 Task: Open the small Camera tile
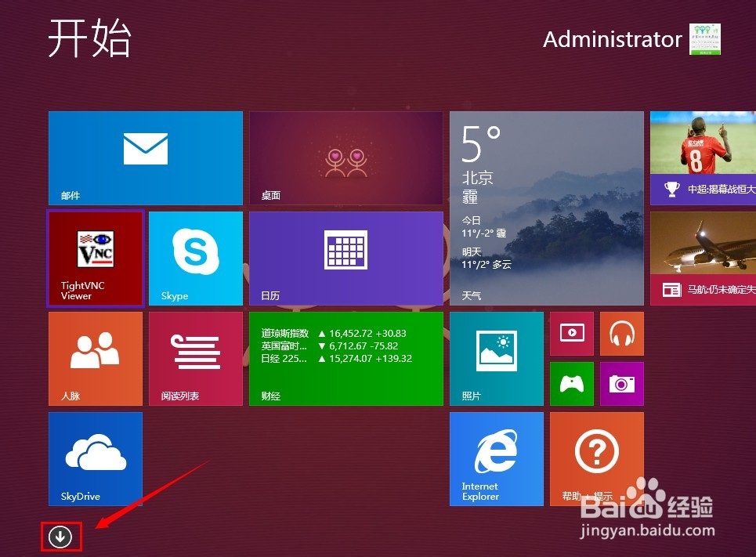point(622,384)
